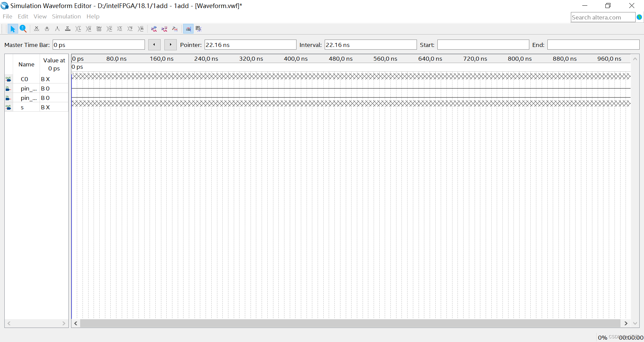Click the Master Time Bar field
The height and width of the screenshot is (342, 644).
[99, 45]
